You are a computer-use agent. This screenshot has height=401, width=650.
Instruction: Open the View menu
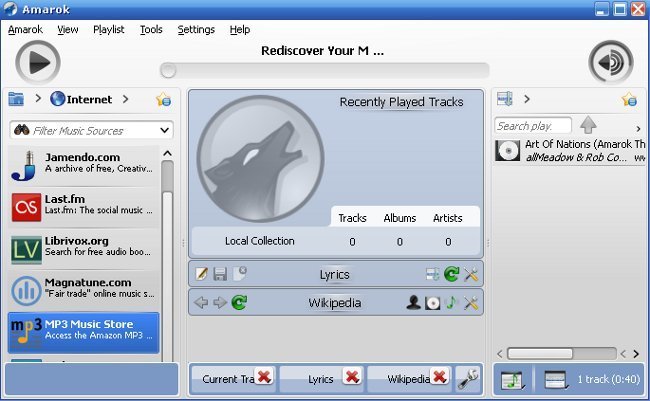click(68, 29)
